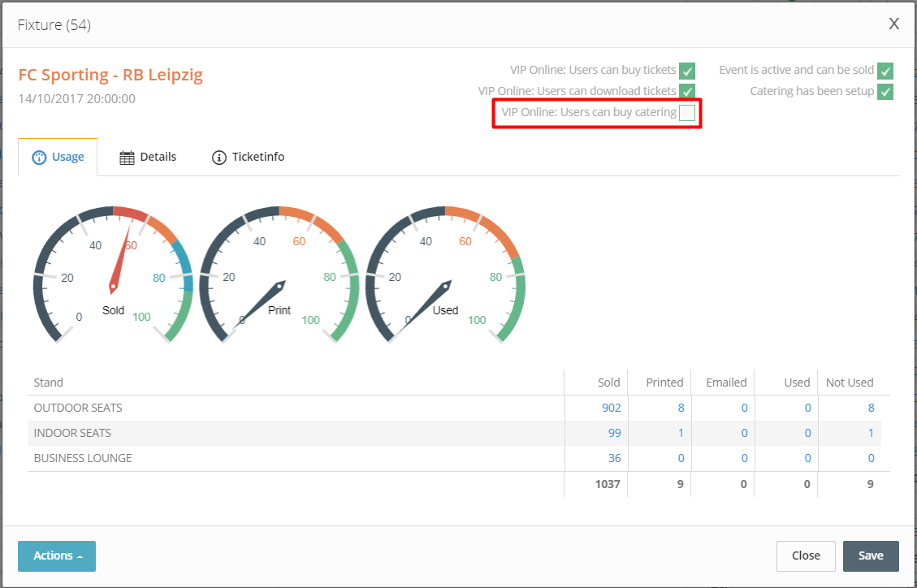Select the BUSINESS LOUNGE stand row label
Screen dimensions: 917x588
[83, 458]
